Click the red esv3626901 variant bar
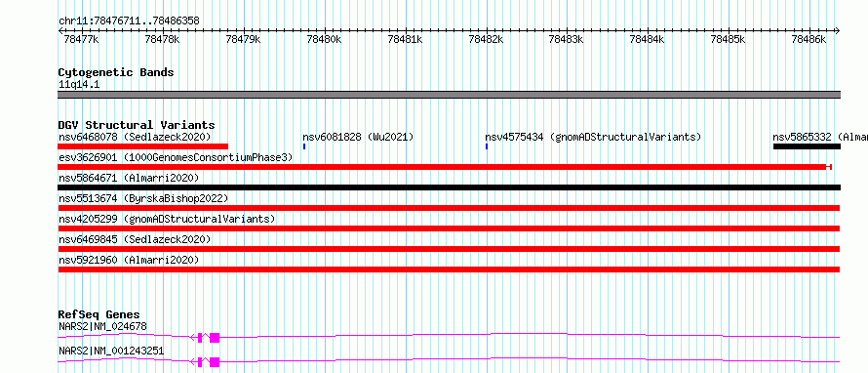Viewport: 868px width, 373px height. pyautogui.click(x=445, y=167)
